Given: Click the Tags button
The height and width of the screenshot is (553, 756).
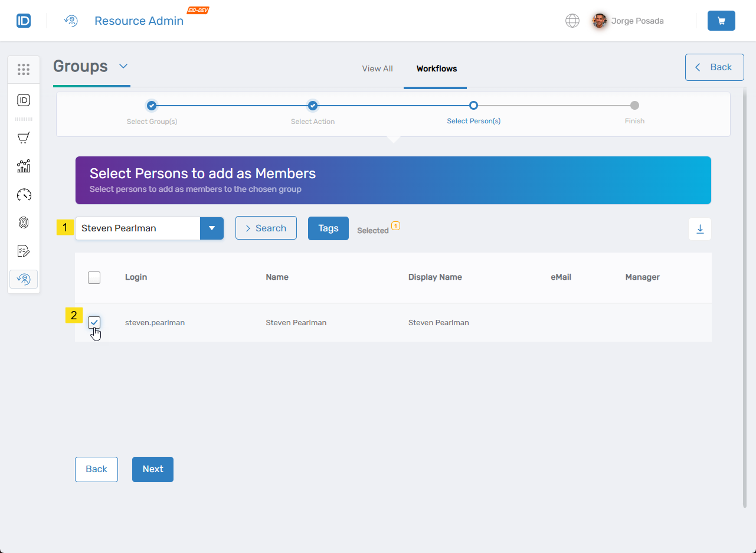Looking at the screenshot, I should click(328, 228).
